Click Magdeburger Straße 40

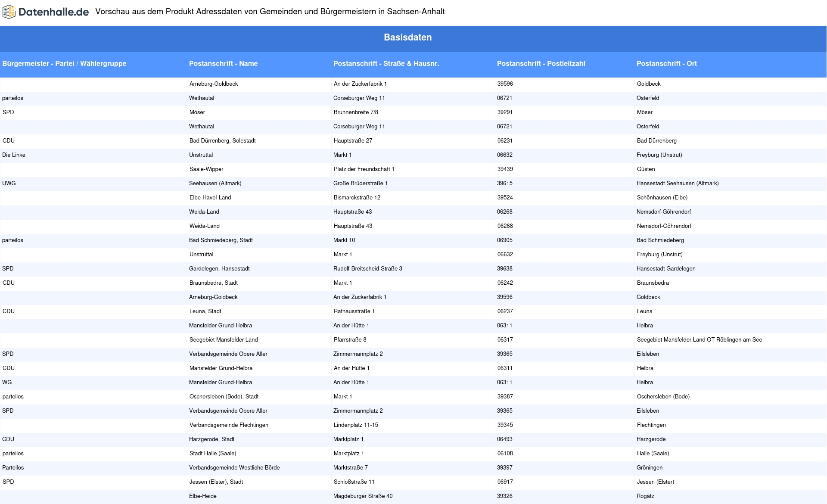pos(363,496)
